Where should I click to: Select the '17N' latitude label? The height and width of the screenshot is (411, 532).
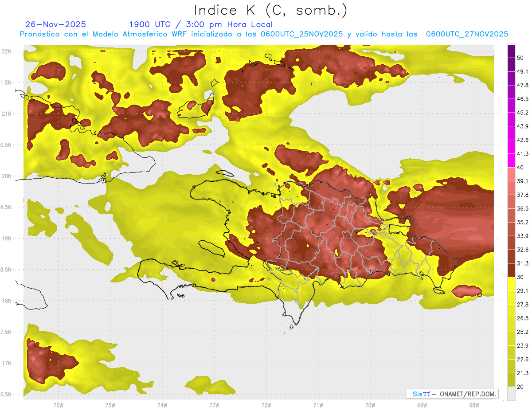pyautogui.click(x=7, y=363)
